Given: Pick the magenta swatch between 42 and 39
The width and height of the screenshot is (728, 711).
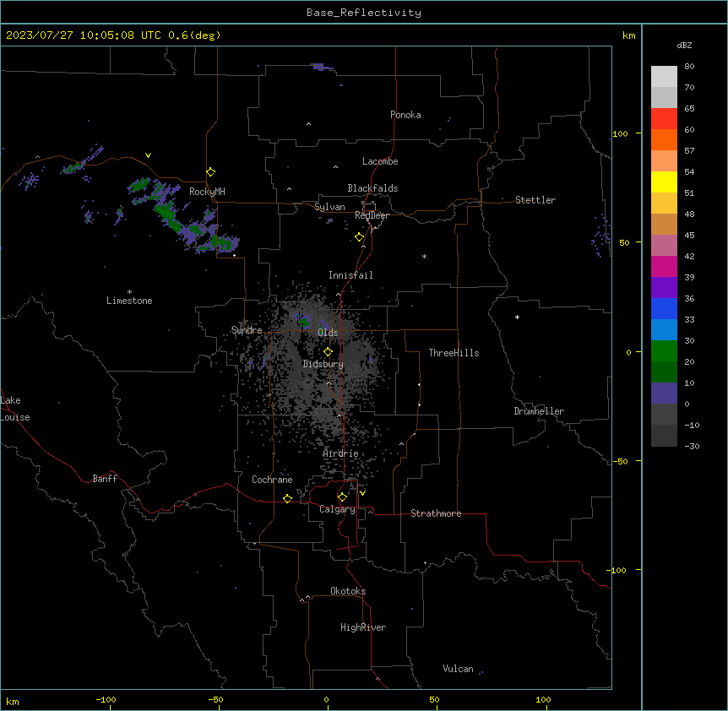Looking at the screenshot, I should coord(664,266).
